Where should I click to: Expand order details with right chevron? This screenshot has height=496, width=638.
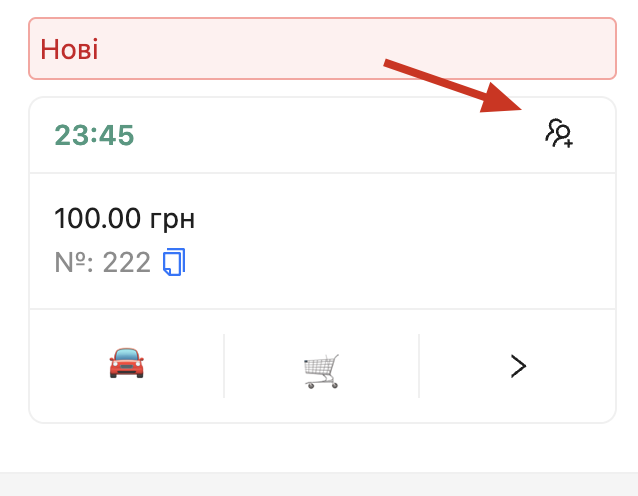tap(518, 366)
